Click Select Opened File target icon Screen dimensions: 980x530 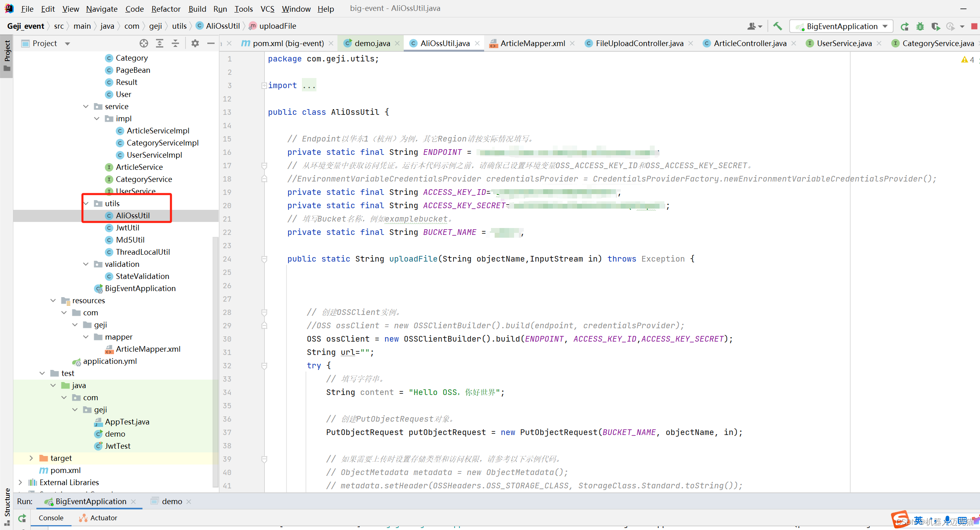144,43
